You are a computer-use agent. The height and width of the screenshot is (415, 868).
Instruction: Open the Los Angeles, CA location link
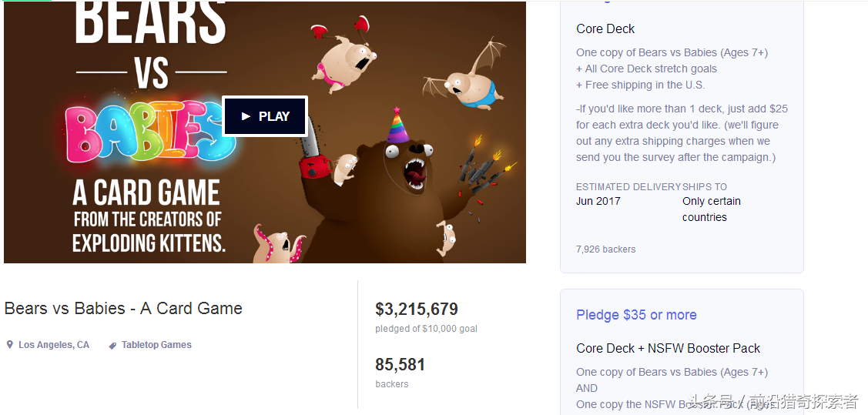(x=53, y=345)
